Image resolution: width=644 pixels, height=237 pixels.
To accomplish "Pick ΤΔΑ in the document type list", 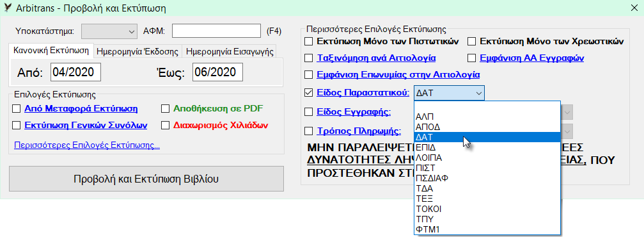I will point(487,188).
